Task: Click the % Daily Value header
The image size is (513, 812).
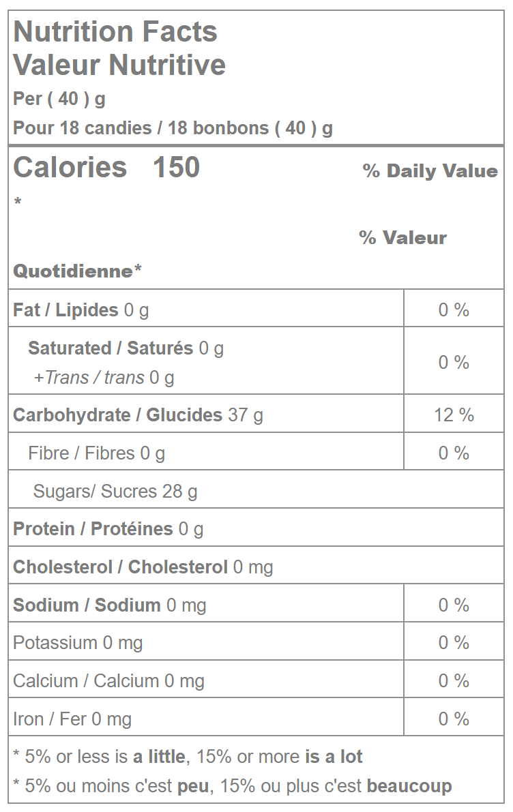Action: click(x=430, y=171)
